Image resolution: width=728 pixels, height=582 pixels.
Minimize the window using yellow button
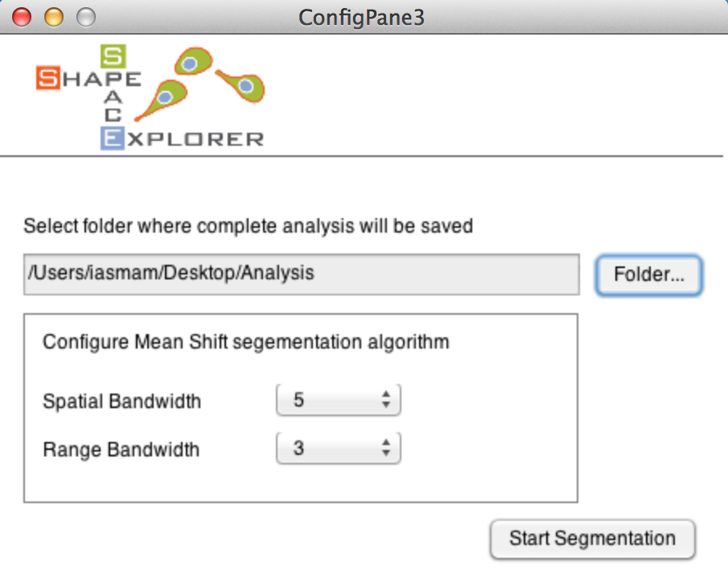(x=53, y=18)
